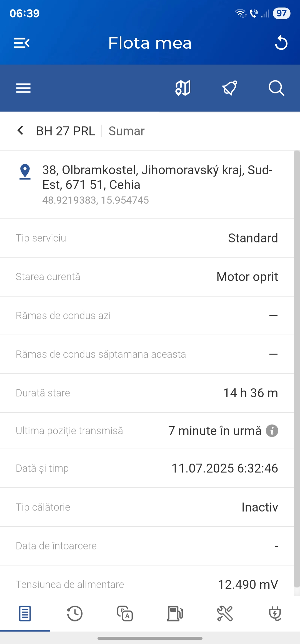Tap the BH 27 PRL vehicle title
The width and height of the screenshot is (300, 644).
point(66,131)
